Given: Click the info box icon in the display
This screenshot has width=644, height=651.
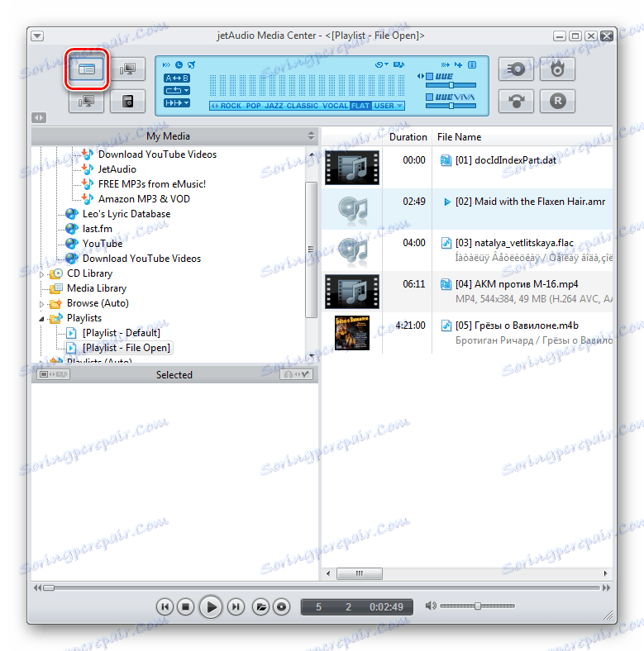Looking at the screenshot, I should 472,64.
